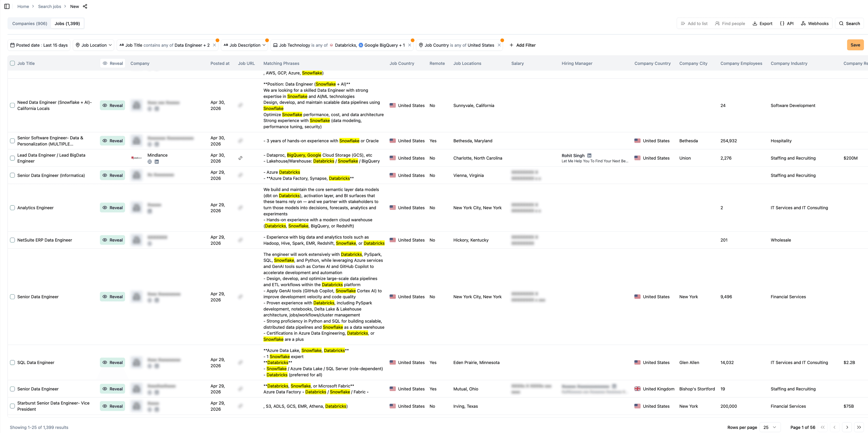This screenshot has width=868, height=433.
Task: Check Lead Data Engineer / Lead BigData row
Action: tap(12, 158)
